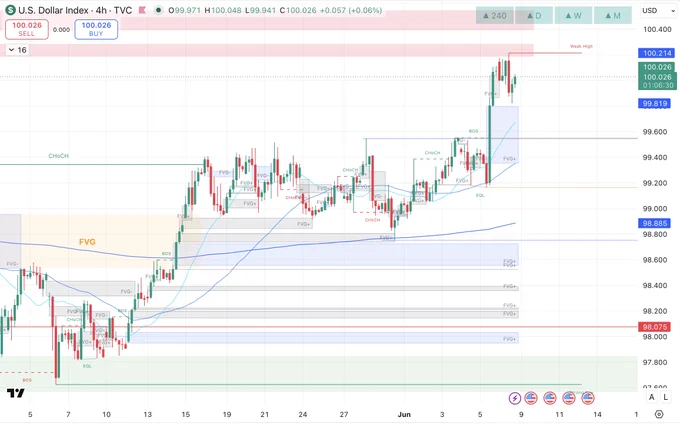The height and width of the screenshot is (424, 680).
Task: Open the rightmost US flag economic event
Action: click(588, 398)
